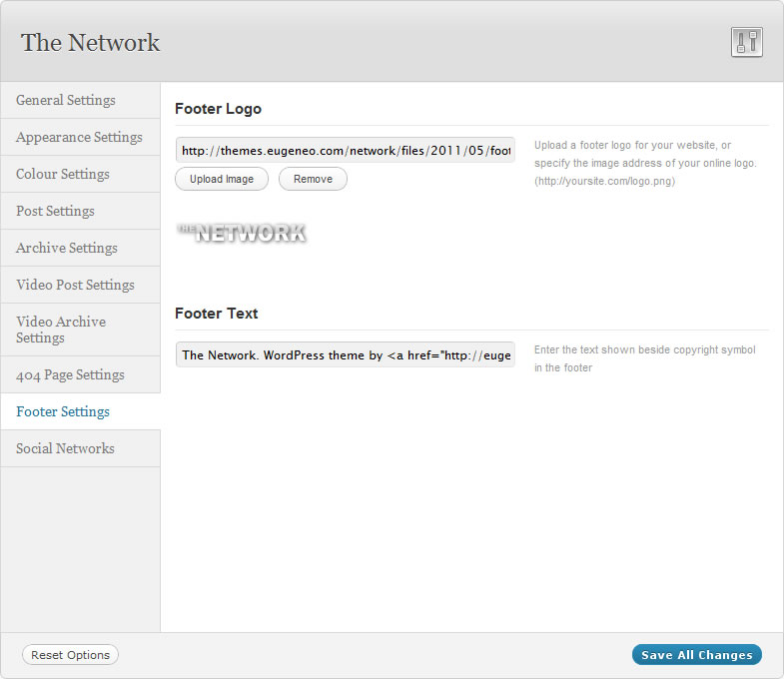Remove the footer logo image

313,179
